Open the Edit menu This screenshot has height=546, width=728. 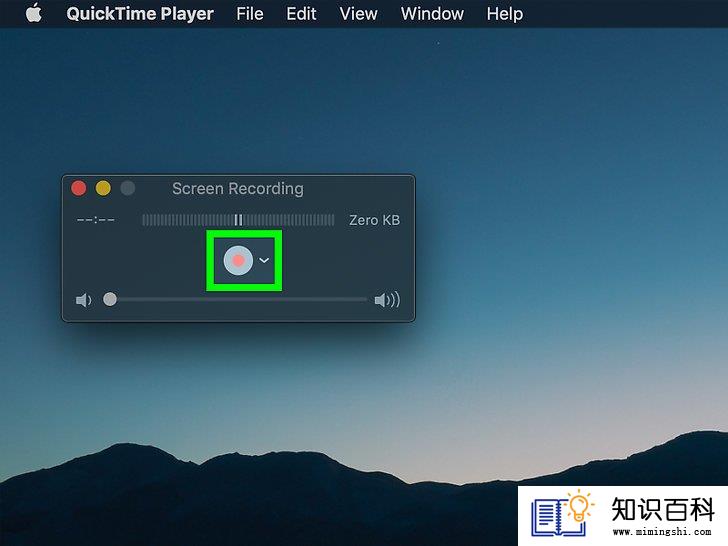click(x=301, y=14)
